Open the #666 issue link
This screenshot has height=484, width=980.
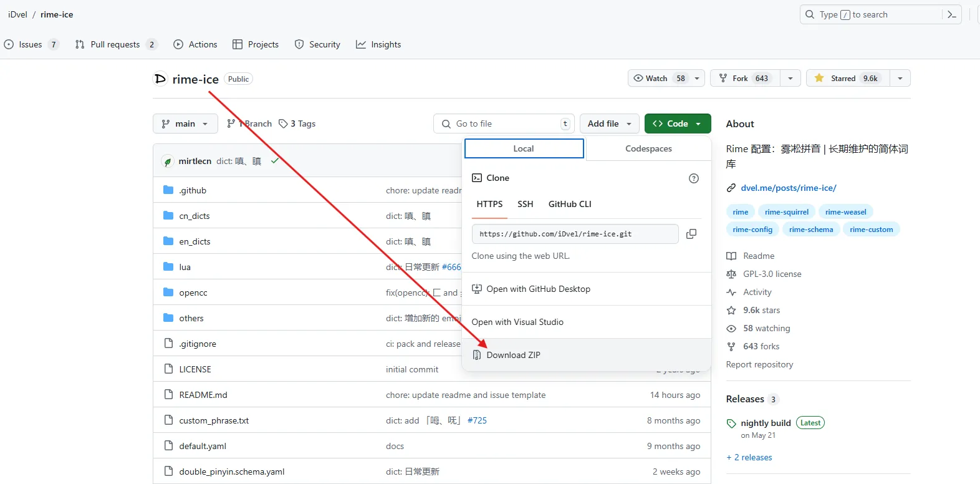451,267
